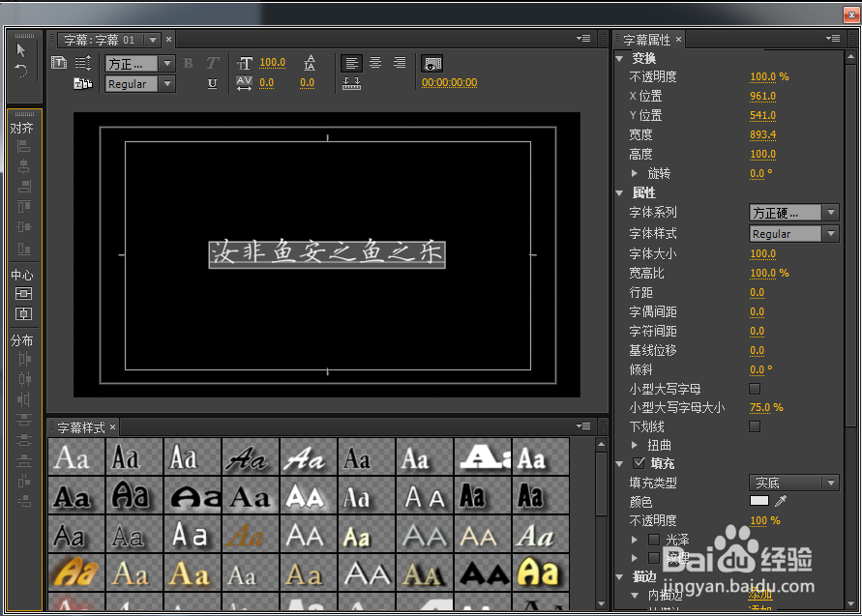Create new title based on current title

(59, 63)
